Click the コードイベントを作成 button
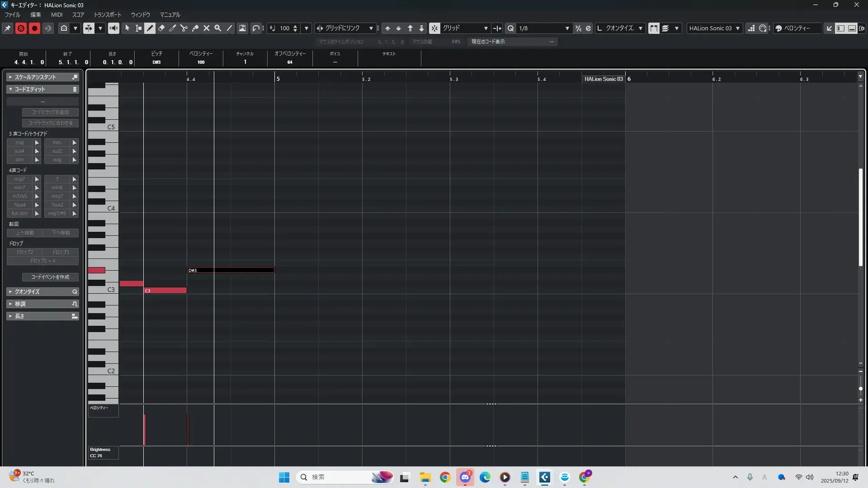868x488 pixels. coord(50,277)
